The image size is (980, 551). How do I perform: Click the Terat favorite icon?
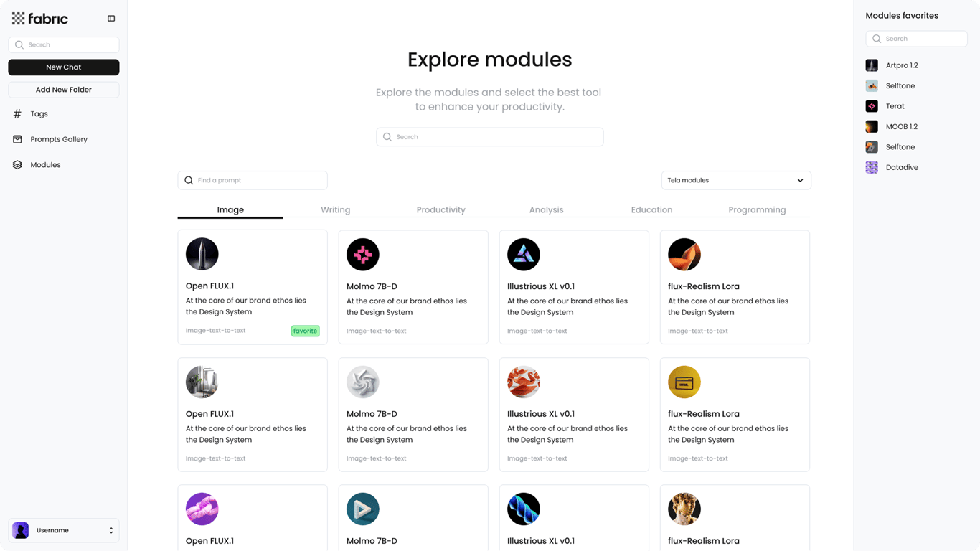click(x=872, y=106)
